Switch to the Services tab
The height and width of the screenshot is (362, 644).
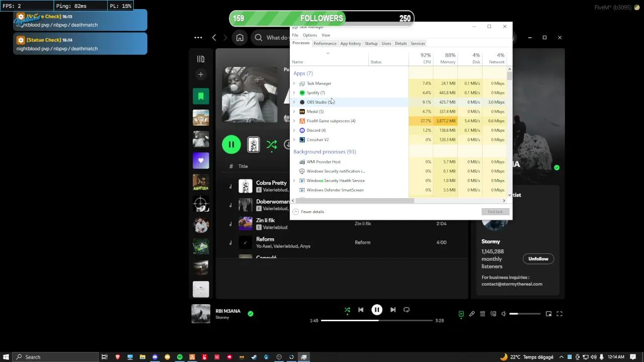coord(418,43)
